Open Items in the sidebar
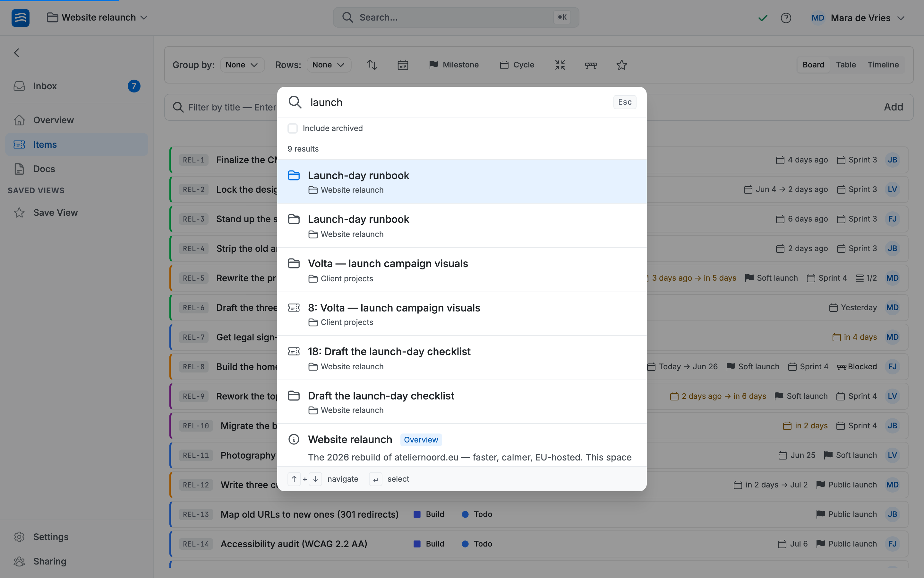The image size is (924, 578). (76, 144)
